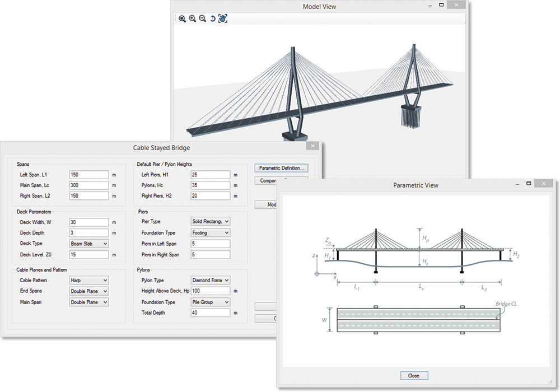Select the pan hand tool
The image size is (560, 392).
pyautogui.click(x=222, y=18)
